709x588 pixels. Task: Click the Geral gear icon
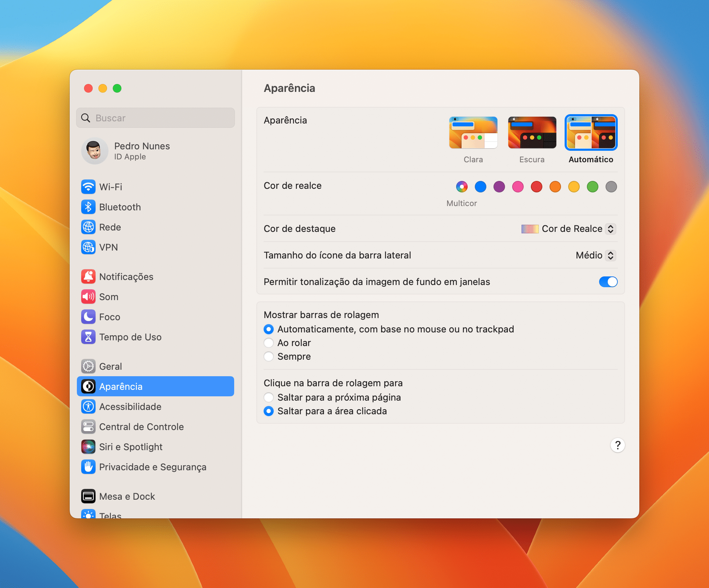[88, 366]
